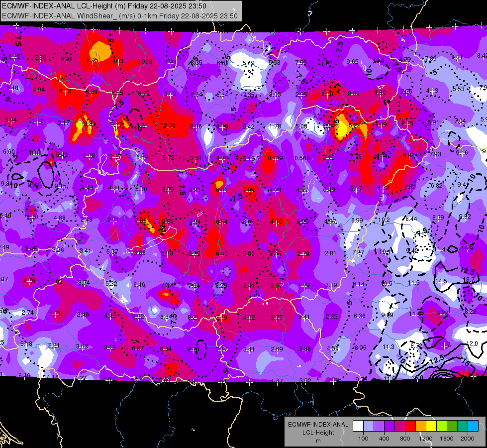Click the grid value 5.95 by orange area
487x448 pixels.
[92, 60]
